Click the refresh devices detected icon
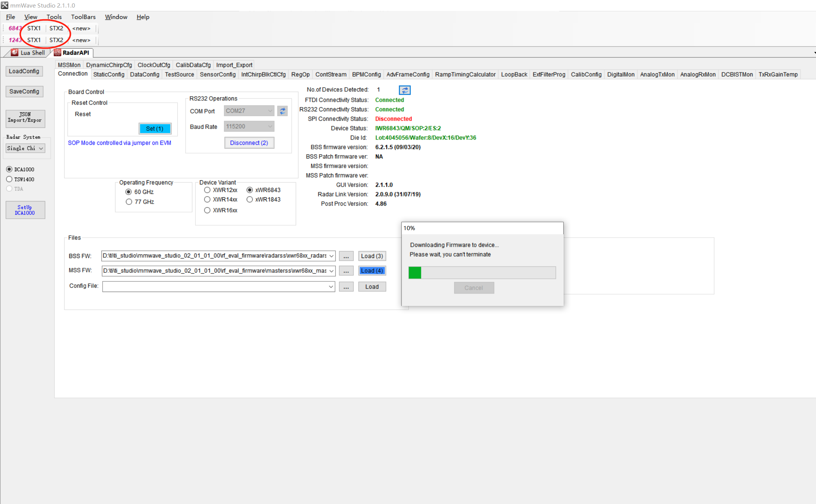816x504 pixels. pyautogui.click(x=404, y=90)
